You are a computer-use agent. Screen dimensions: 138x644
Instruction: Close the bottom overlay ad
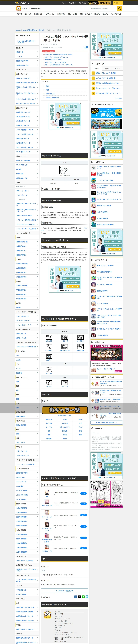click(x=135, y=405)
